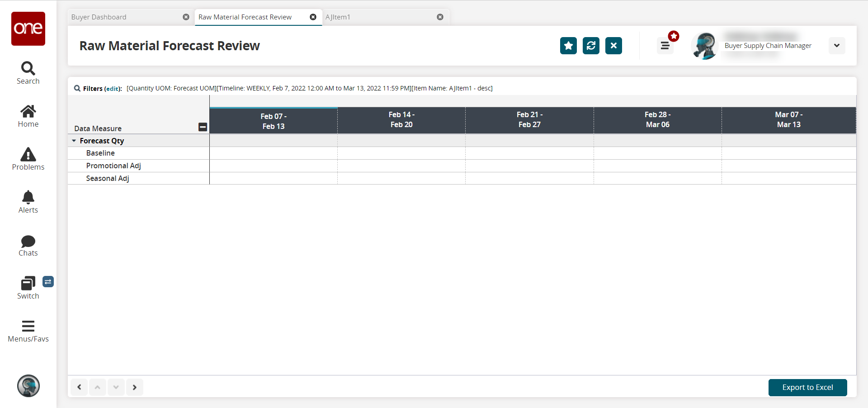The height and width of the screenshot is (408, 868).
Task: Click the profile picture in header
Action: tap(705, 46)
